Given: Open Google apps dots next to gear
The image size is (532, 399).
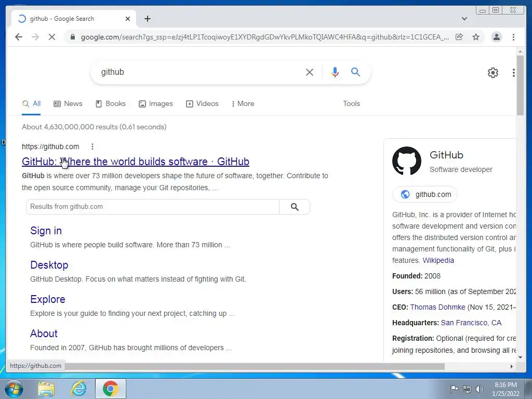Looking at the screenshot, I should coord(514,72).
